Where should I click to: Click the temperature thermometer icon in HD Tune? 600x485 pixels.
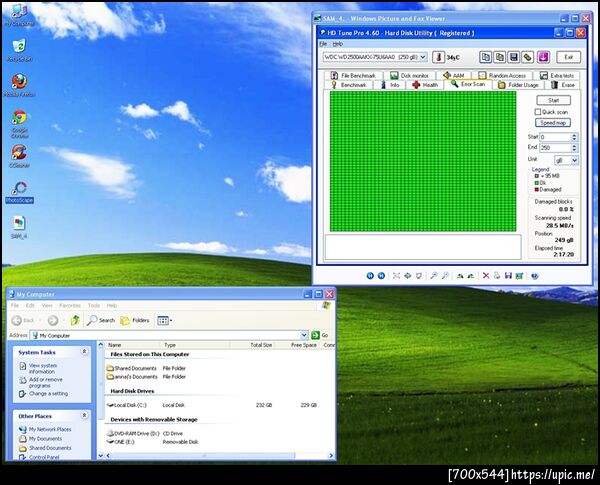point(439,57)
